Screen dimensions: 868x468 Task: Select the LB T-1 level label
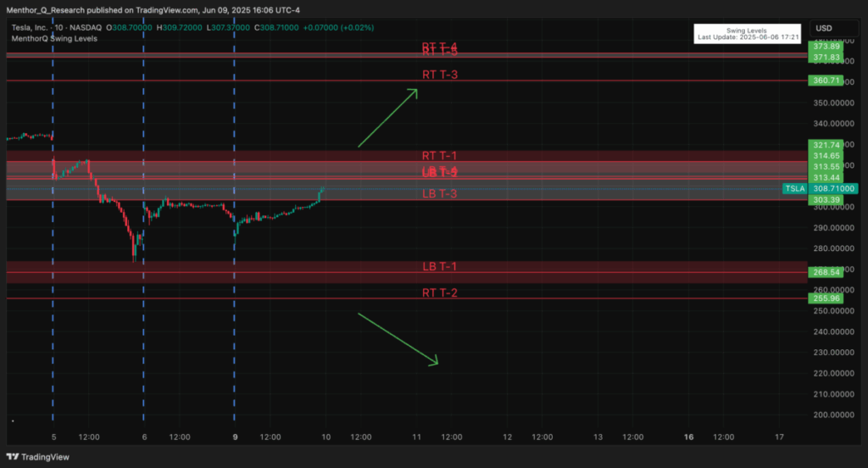[x=440, y=266]
